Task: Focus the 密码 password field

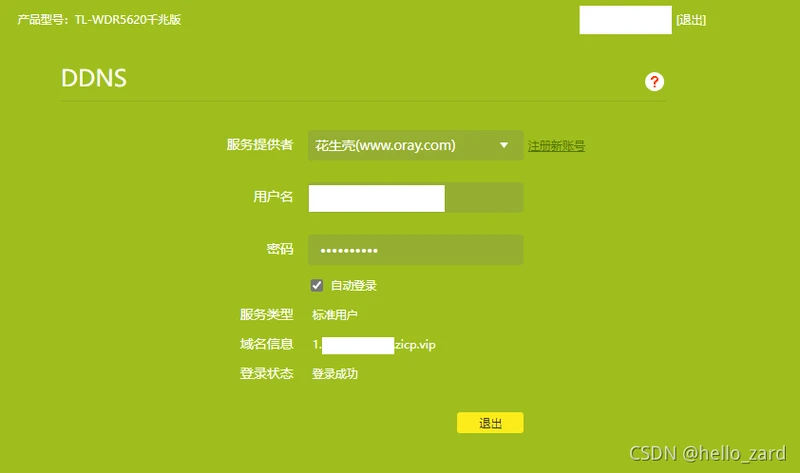Action: click(x=416, y=250)
